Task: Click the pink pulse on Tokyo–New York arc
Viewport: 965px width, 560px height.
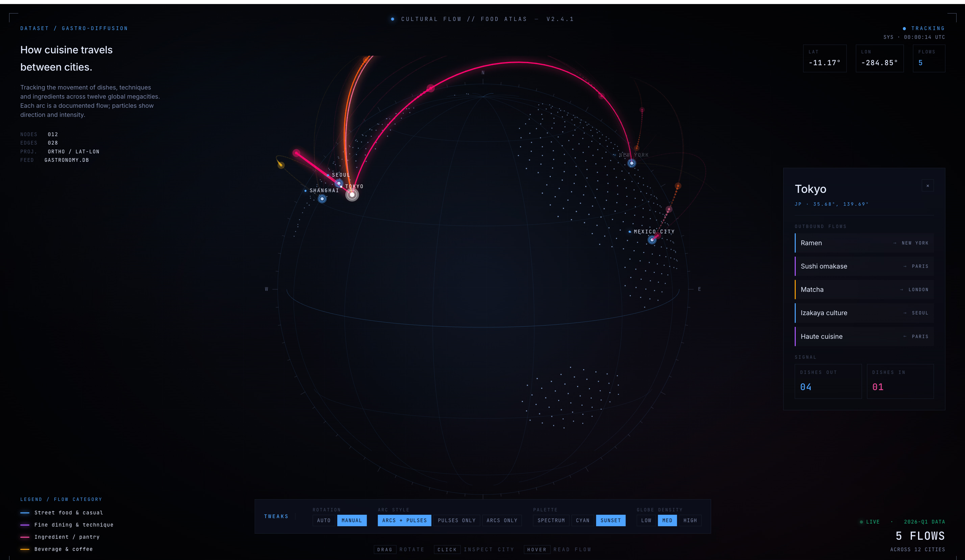Action: click(430, 88)
